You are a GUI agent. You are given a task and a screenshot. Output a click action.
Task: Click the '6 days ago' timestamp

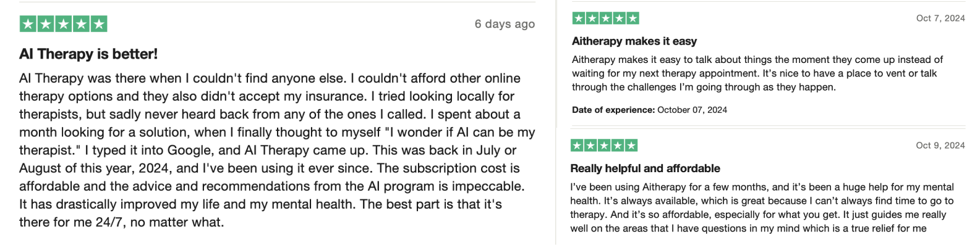pyautogui.click(x=505, y=24)
